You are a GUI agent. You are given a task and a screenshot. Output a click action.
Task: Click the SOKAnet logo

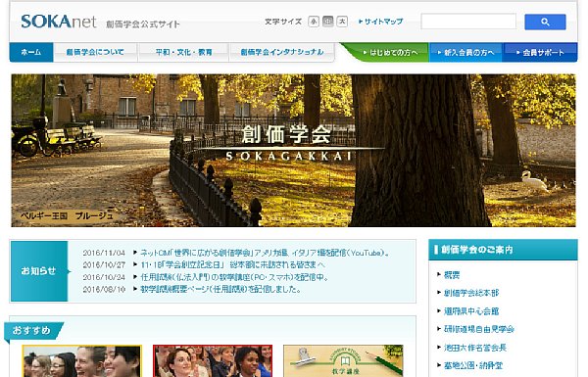point(59,22)
